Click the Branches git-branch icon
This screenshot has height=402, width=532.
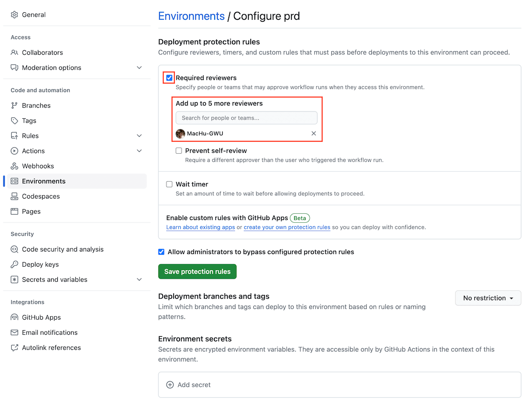click(14, 105)
